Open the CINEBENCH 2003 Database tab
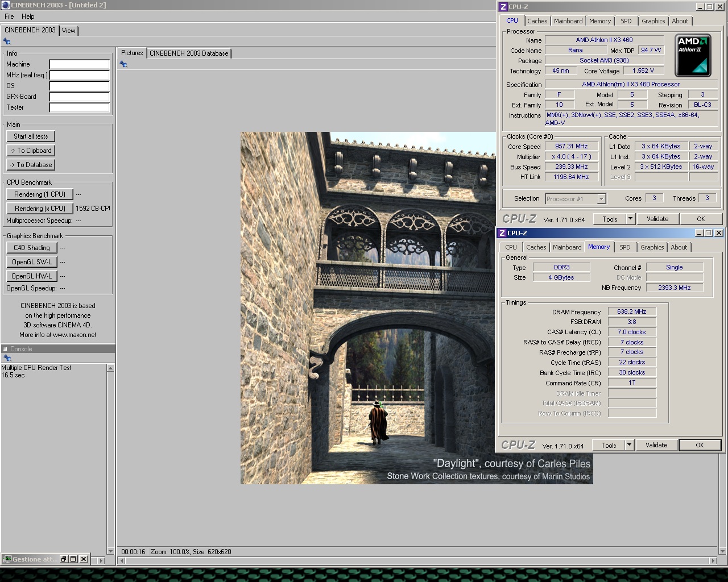728x582 pixels. [x=189, y=53]
